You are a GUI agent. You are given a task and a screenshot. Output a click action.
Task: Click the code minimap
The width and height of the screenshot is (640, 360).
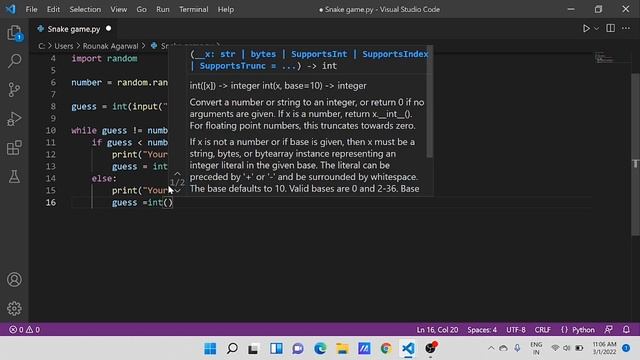[x=604, y=58]
